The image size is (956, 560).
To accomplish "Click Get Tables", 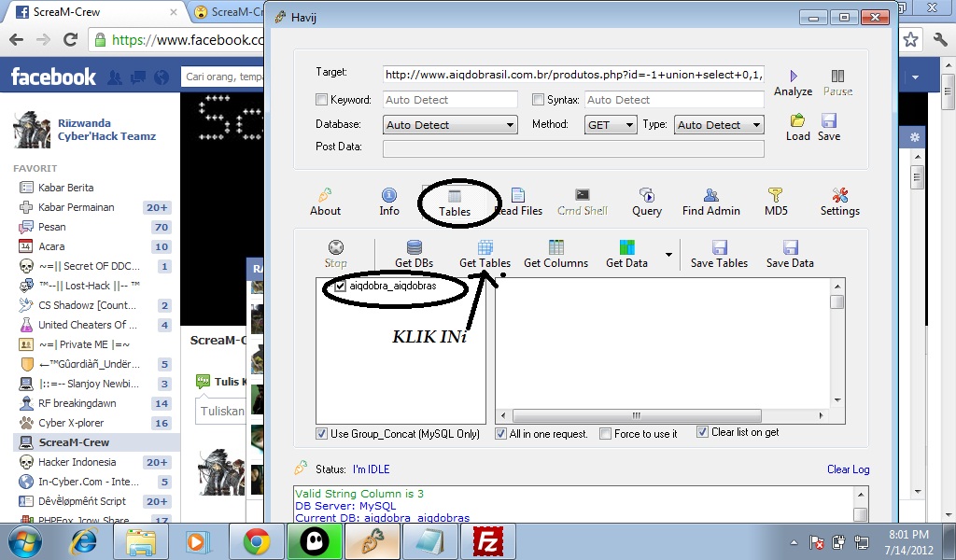I will pos(485,255).
